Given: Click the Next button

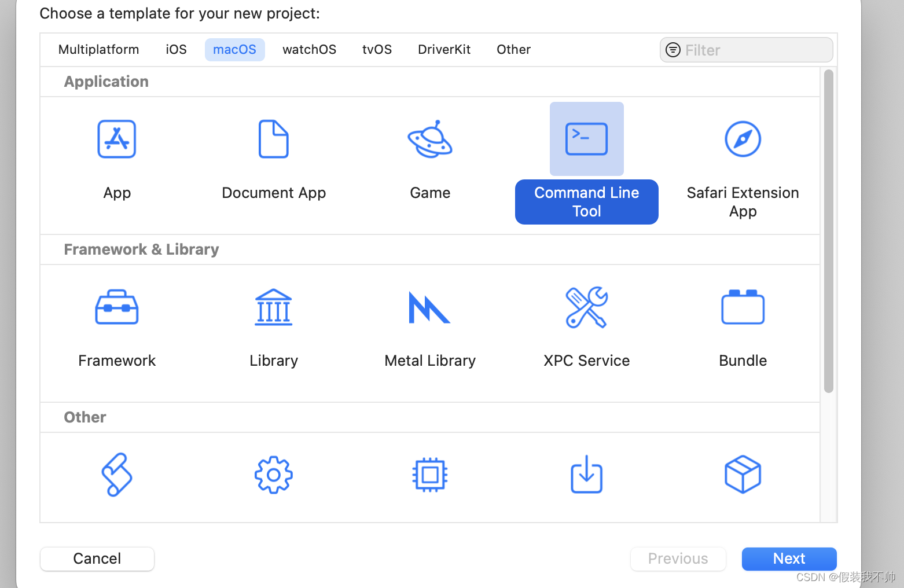Looking at the screenshot, I should (789, 558).
